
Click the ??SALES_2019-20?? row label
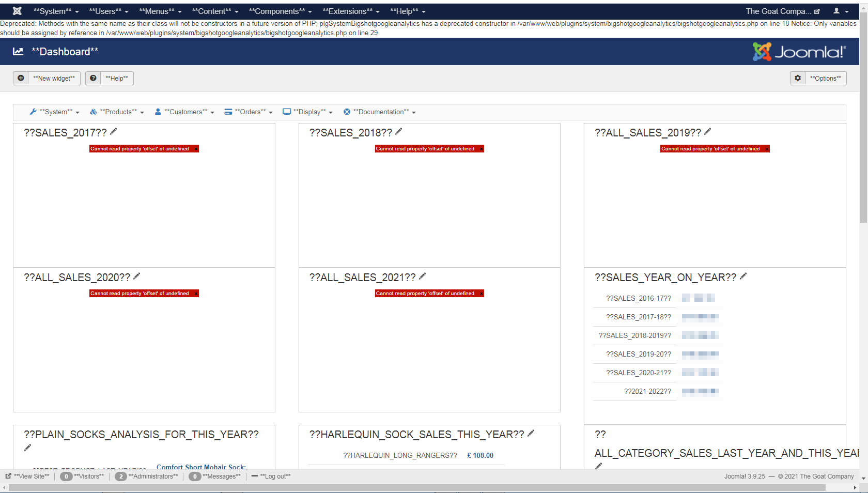(639, 354)
